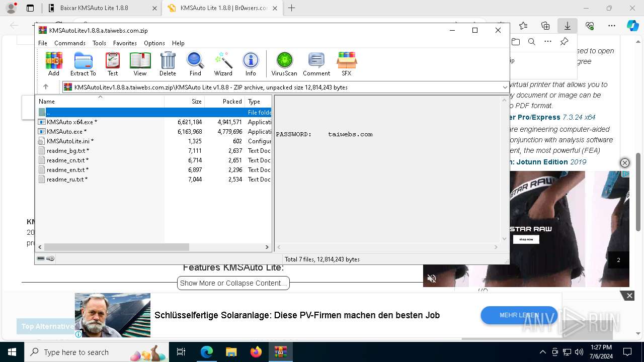Open the Tools menu
The height and width of the screenshot is (362, 644).
point(99,43)
